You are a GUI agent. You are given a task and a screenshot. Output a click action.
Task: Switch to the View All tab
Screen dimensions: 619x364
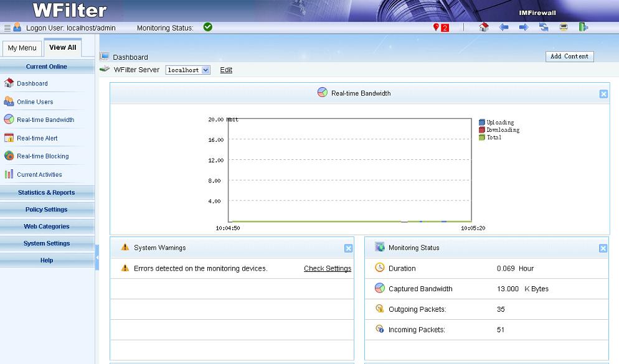click(x=63, y=47)
